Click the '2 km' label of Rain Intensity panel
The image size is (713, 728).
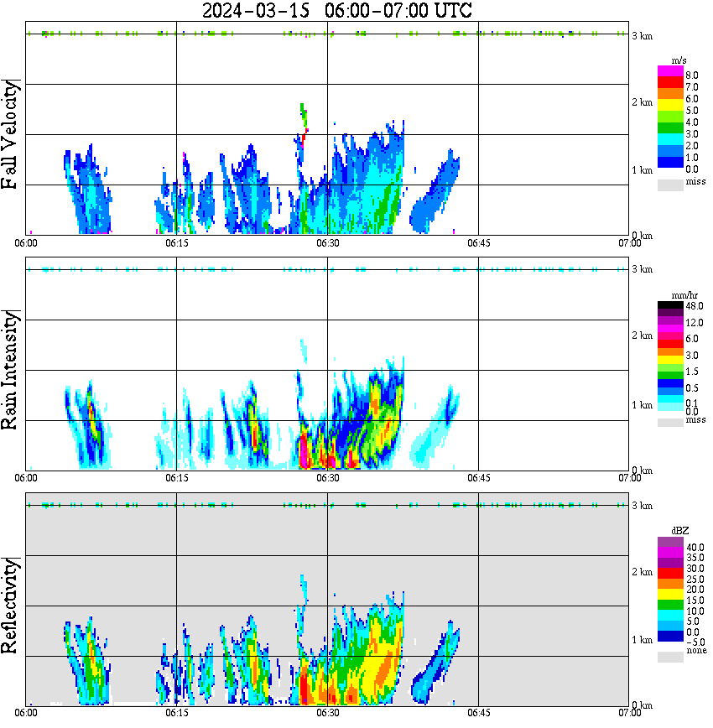[642, 336]
